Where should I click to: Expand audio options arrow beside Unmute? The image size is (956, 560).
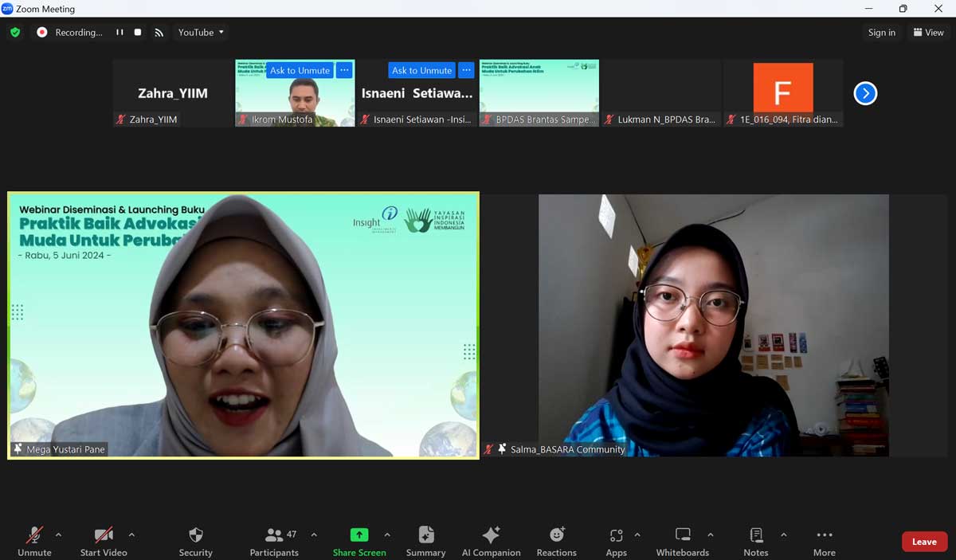(58, 535)
